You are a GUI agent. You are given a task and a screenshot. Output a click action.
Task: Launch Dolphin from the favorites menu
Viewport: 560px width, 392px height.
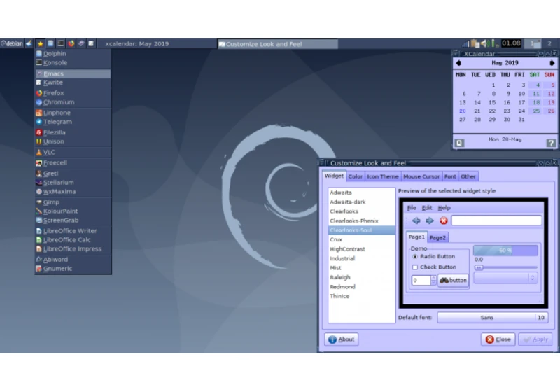[x=73, y=54]
